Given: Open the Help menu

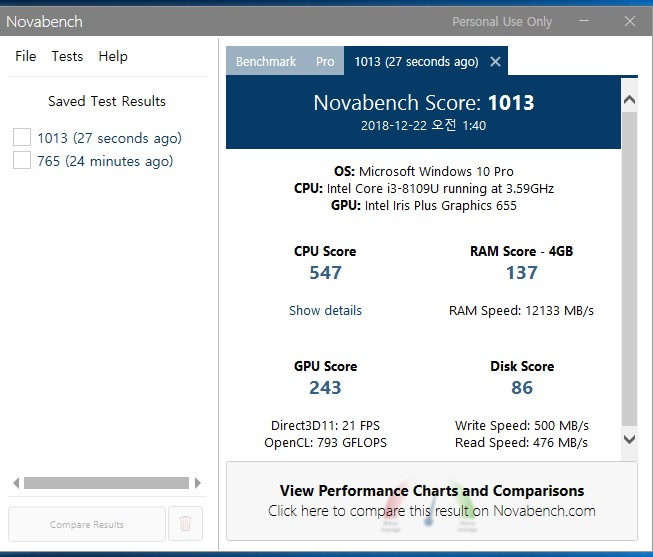Looking at the screenshot, I should pos(113,56).
